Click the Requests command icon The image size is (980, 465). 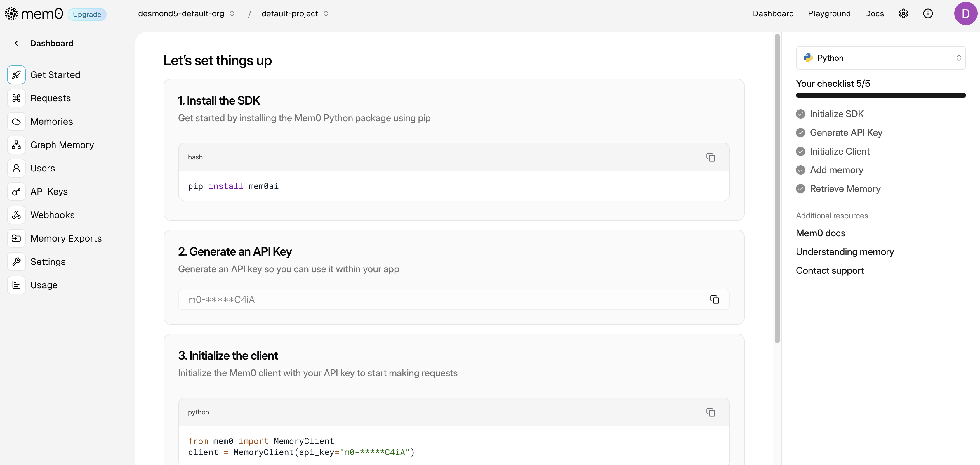(x=16, y=98)
